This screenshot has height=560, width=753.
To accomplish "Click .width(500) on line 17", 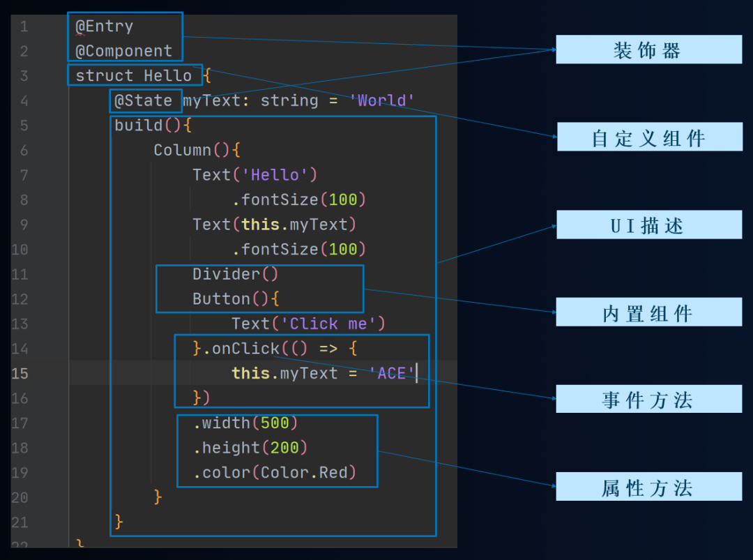I will pos(245,423).
